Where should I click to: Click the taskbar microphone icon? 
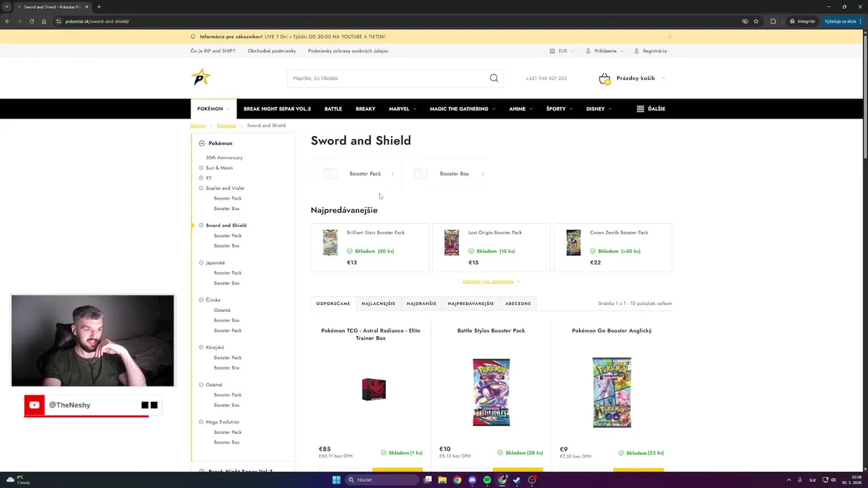[x=800, y=480]
